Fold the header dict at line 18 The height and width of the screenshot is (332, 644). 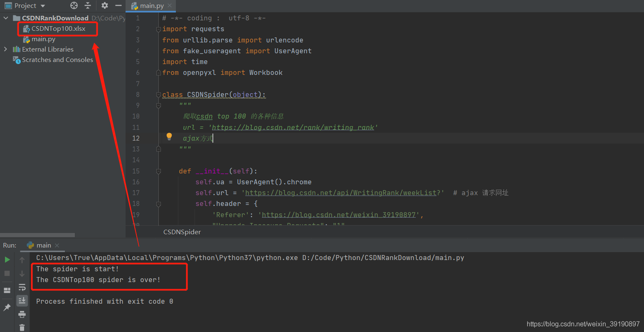click(158, 204)
